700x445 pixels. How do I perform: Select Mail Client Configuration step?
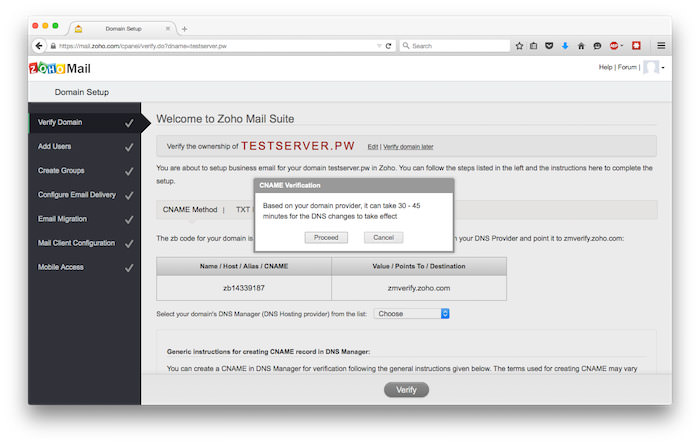[85, 243]
